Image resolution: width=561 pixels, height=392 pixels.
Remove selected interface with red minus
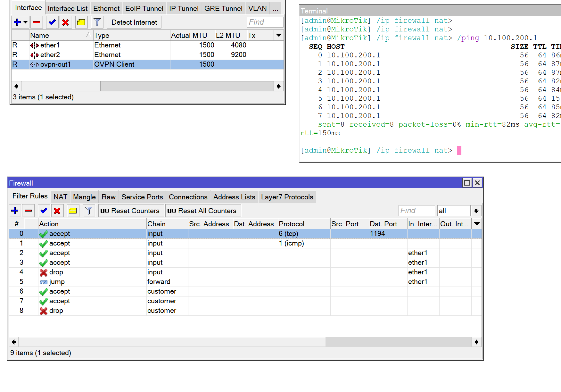click(37, 22)
